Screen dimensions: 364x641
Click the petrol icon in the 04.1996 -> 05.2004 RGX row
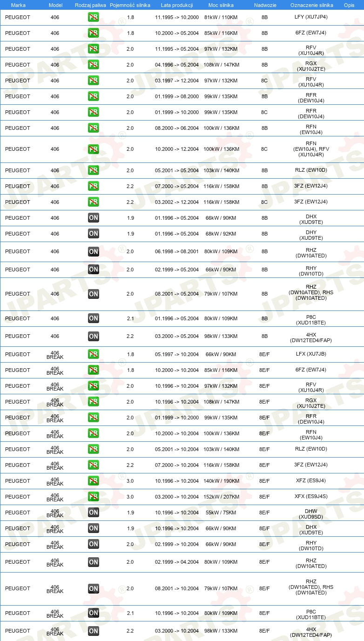(x=93, y=65)
